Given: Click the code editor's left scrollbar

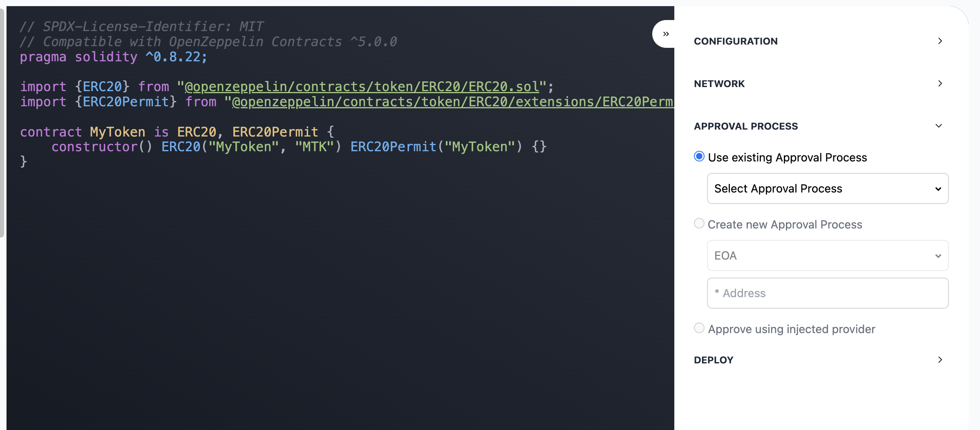Looking at the screenshot, I should tap(2, 123).
